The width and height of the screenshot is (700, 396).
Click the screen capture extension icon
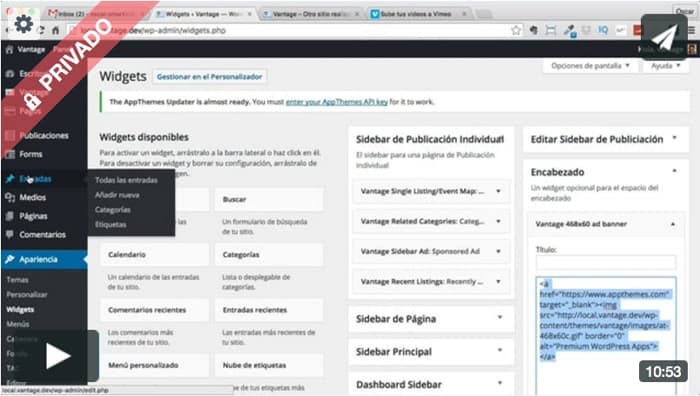click(551, 30)
